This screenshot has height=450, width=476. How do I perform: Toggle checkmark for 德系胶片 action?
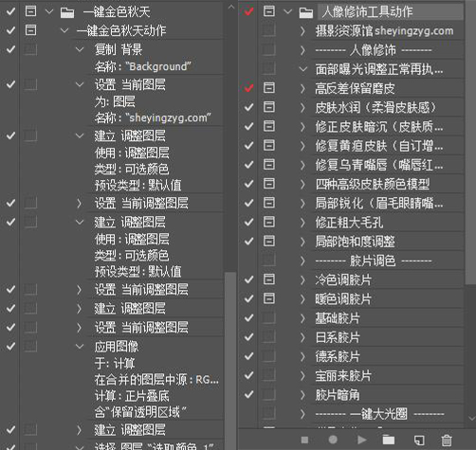point(248,356)
